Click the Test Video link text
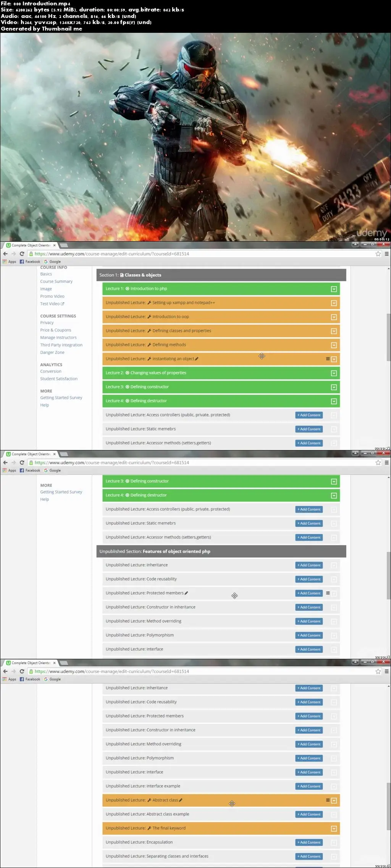 pyautogui.click(x=50, y=304)
